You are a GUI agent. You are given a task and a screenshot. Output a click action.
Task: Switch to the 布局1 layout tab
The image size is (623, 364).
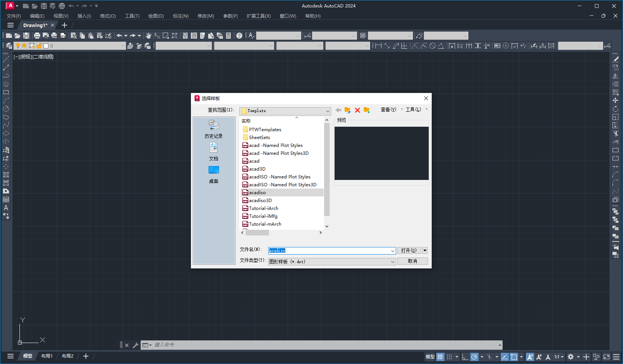(x=47, y=356)
